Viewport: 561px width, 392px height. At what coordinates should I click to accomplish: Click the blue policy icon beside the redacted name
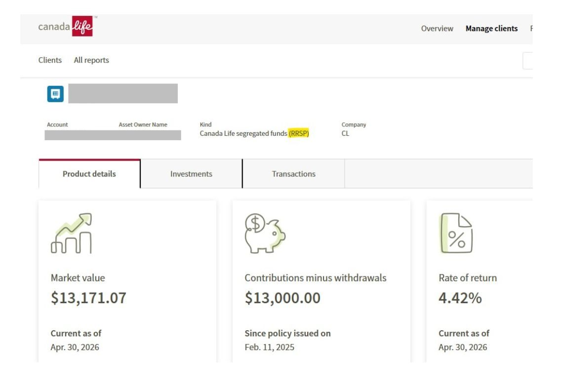click(55, 94)
